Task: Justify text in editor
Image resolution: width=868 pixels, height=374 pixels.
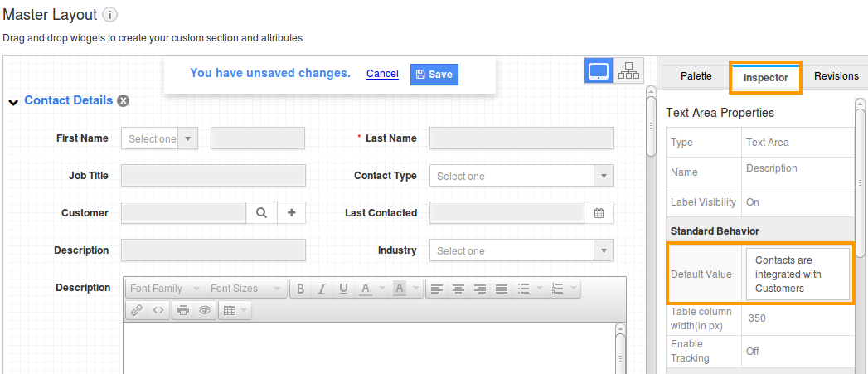Action: (x=502, y=289)
